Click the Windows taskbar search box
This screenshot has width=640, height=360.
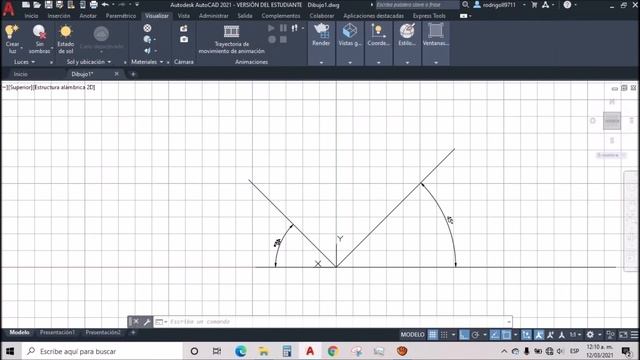[x=102, y=351]
